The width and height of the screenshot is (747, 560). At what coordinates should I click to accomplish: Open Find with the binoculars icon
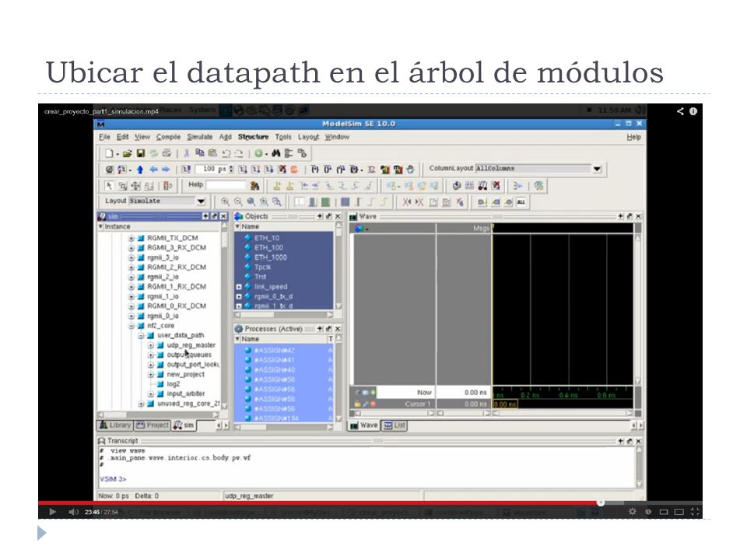[x=275, y=153]
